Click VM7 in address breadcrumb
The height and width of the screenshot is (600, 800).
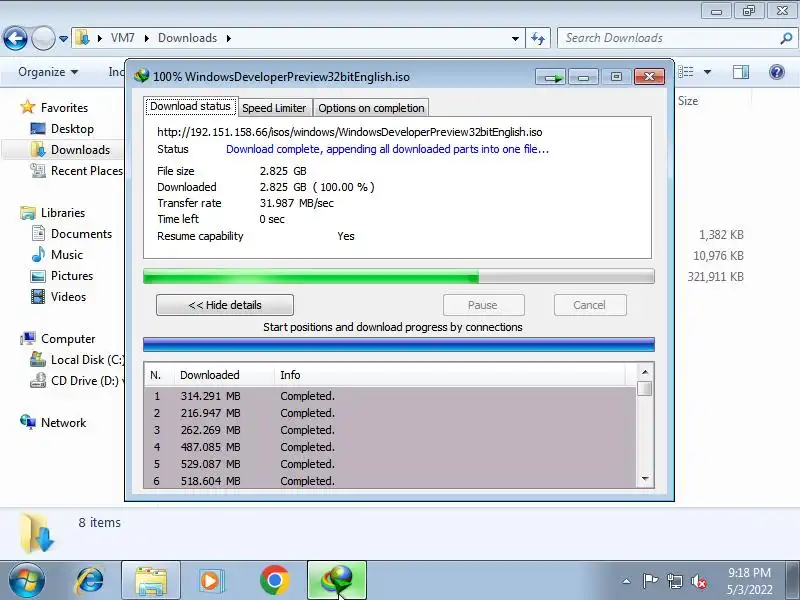(122, 38)
